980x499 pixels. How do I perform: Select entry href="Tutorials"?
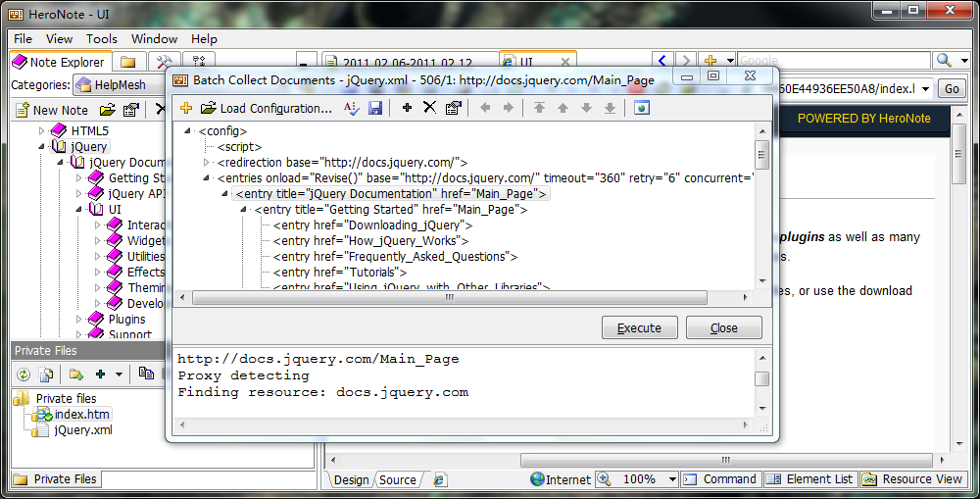point(340,272)
